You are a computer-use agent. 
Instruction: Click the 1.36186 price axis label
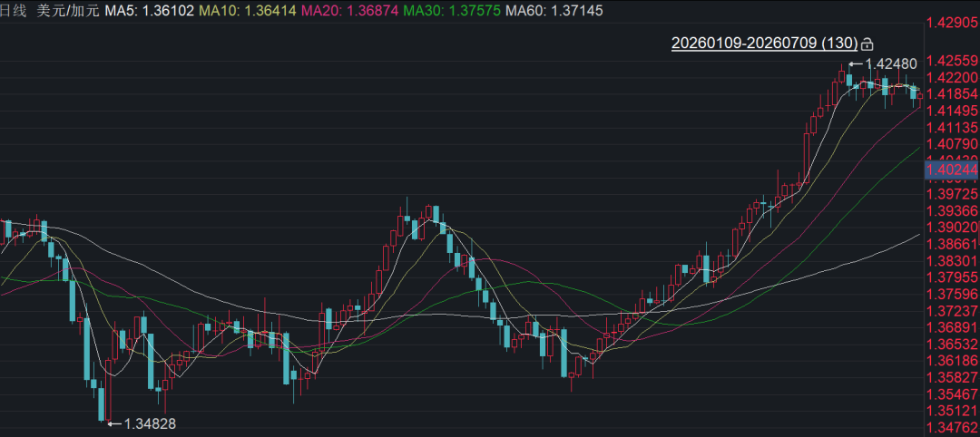pyautogui.click(x=953, y=360)
